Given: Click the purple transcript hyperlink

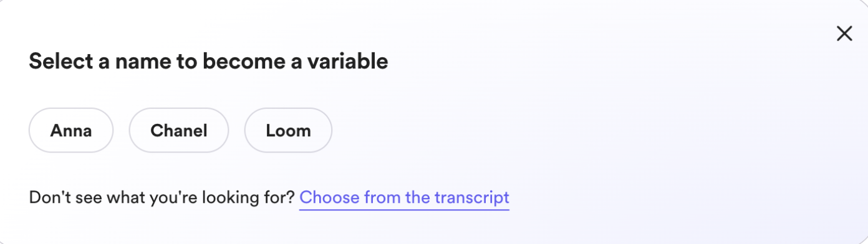Looking at the screenshot, I should coord(404,198).
